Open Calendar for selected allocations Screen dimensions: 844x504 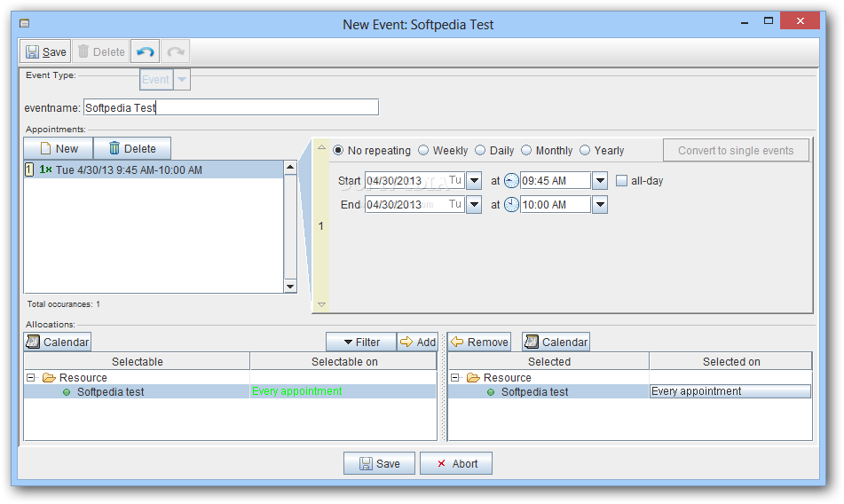pyautogui.click(x=556, y=343)
